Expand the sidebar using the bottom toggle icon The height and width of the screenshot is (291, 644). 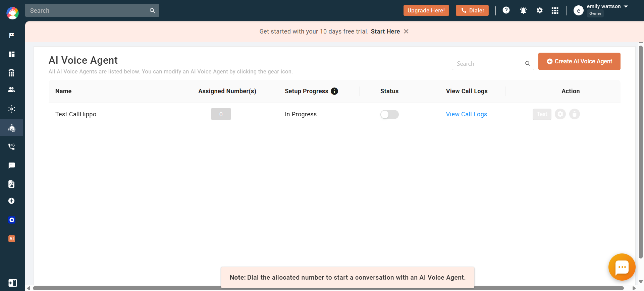[12, 283]
